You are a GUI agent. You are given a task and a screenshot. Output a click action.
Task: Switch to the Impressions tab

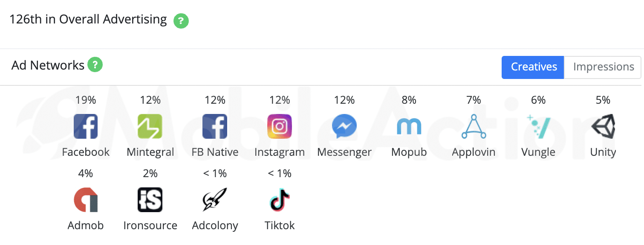(603, 67)
